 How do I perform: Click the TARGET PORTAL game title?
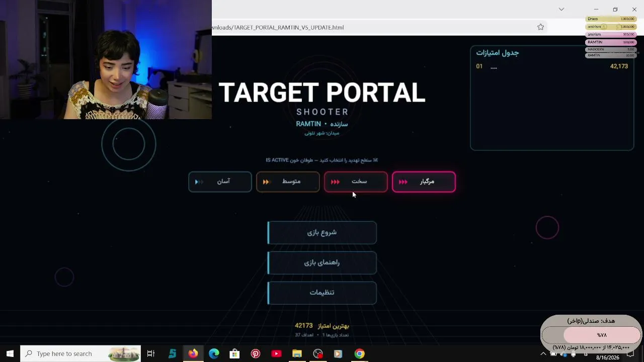pos(322,93)
